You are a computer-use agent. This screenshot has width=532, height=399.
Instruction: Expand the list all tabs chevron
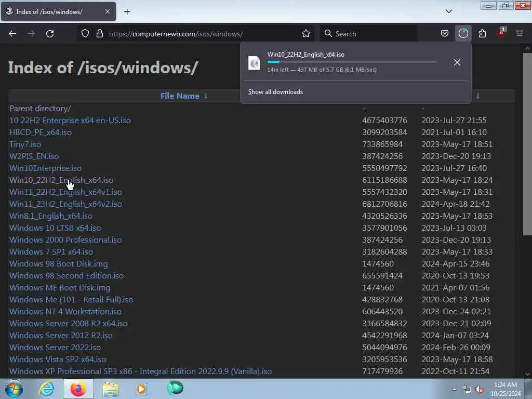tap(448, 11)
